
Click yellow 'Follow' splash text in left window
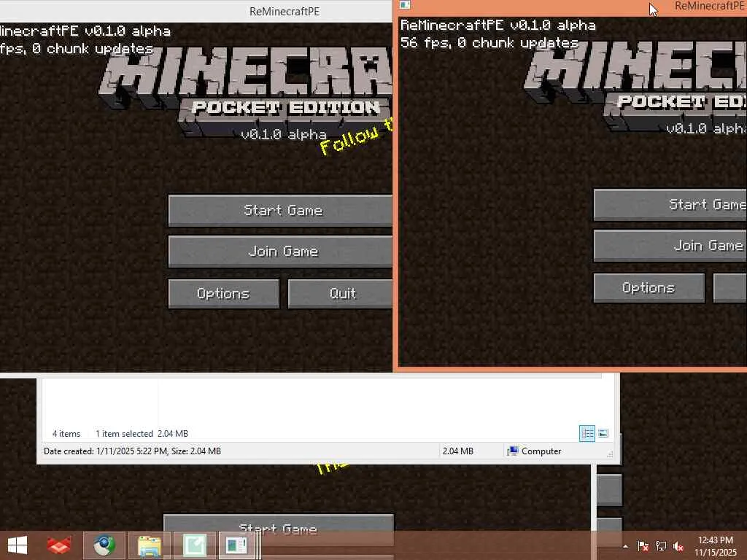[351, 139]
